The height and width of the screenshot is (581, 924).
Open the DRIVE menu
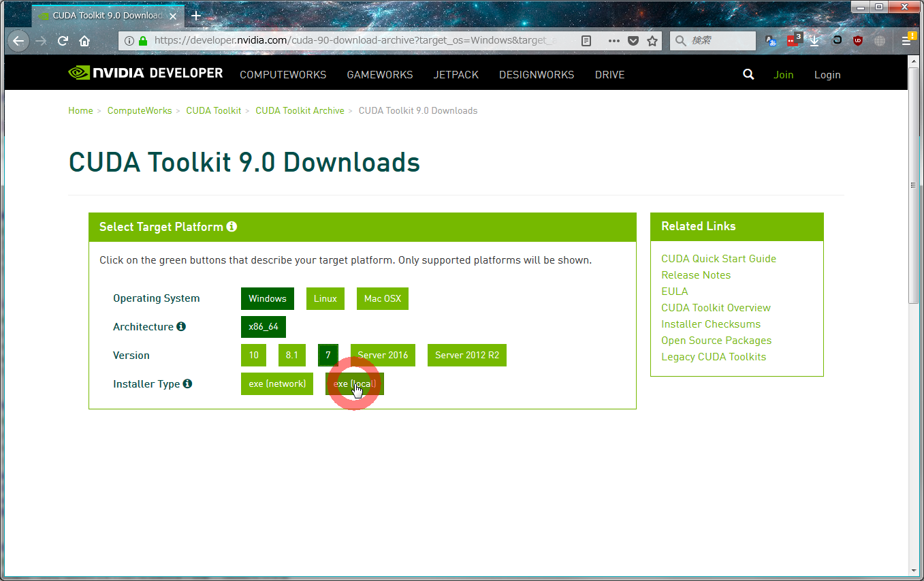point(610,75)
